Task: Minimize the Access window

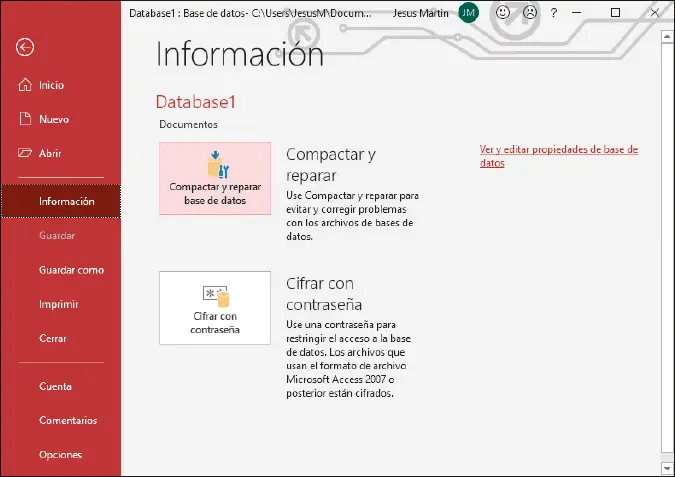Action: pos(576,13)
